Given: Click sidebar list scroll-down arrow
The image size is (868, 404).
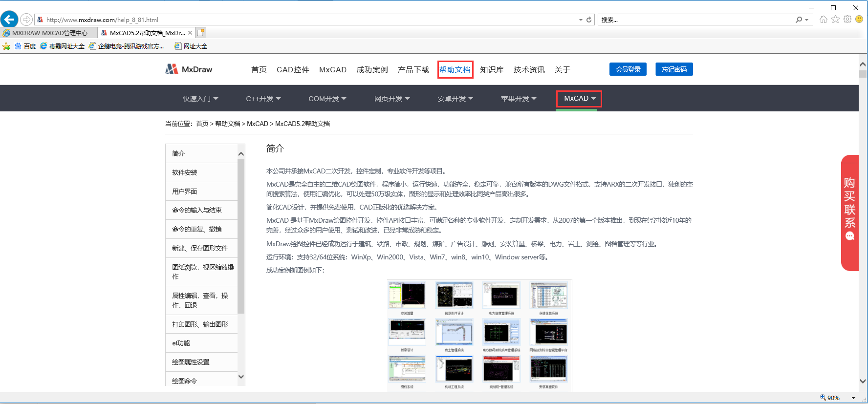Looking at the screenshot, I should pos(241,377).
